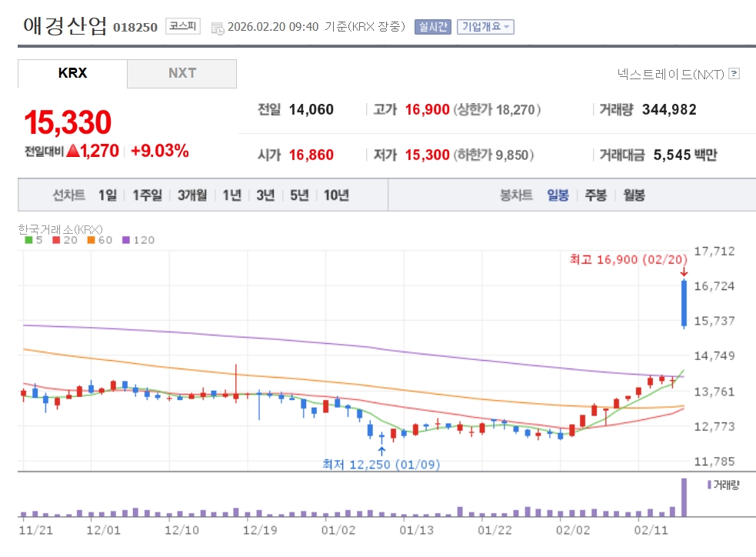Show the 1일 line chart
This screenshot has width=756, height=557.
[x=107, y=195]
